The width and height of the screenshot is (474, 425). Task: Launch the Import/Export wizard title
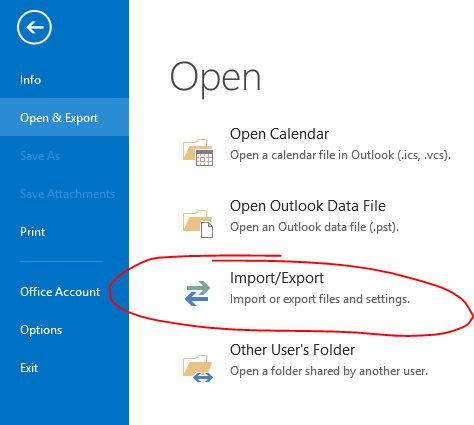[277, 278]
